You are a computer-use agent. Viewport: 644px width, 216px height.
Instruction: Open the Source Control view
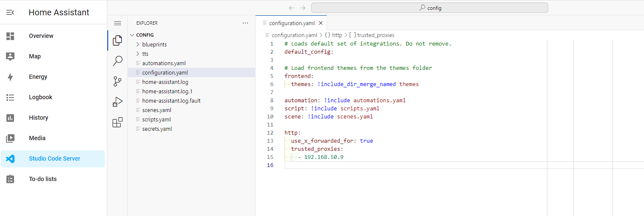(x=117, y=81)
